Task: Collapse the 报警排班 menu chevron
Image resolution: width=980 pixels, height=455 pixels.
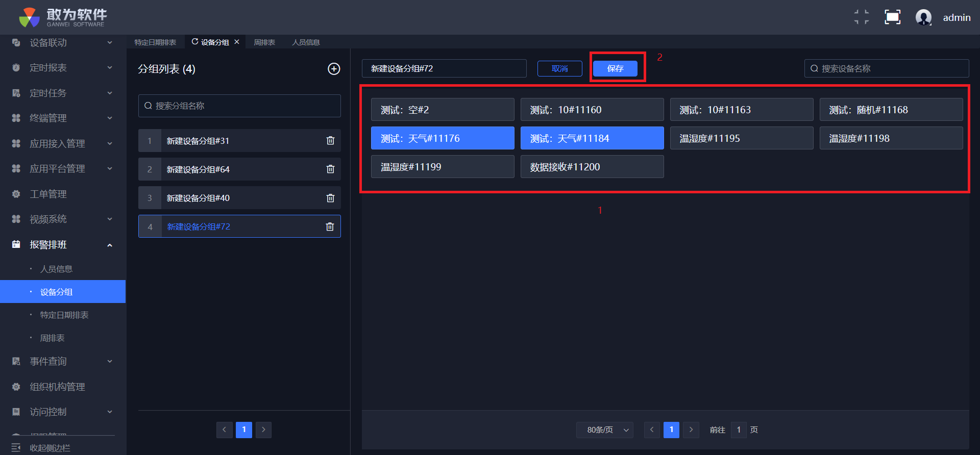Action: point(110,245)
